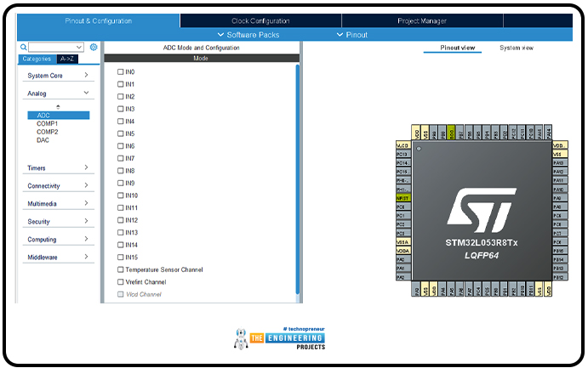588x368 pixels.
Task: Select pin PA10 on the chip
Action: tap(560, 189)
